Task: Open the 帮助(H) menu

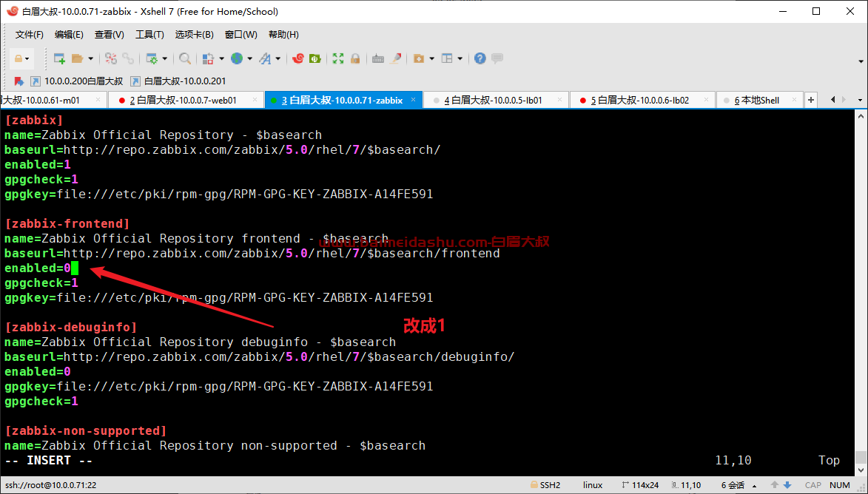Action: 283,34
